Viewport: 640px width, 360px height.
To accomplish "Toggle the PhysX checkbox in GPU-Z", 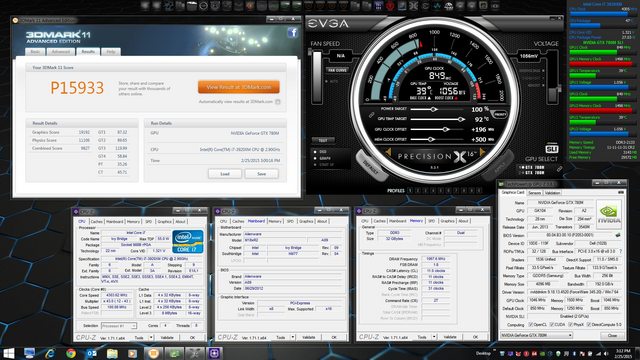I will [x=571, y=324].
